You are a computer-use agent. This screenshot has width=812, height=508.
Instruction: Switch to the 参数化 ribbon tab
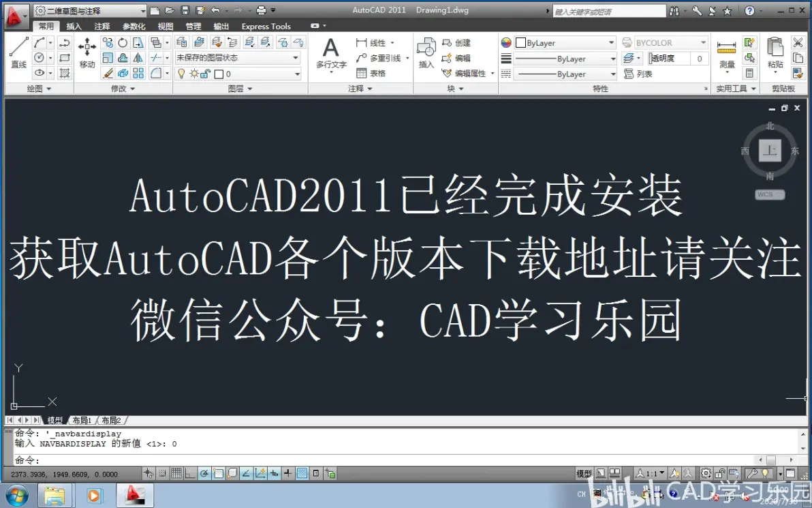[x=134, y=26]
